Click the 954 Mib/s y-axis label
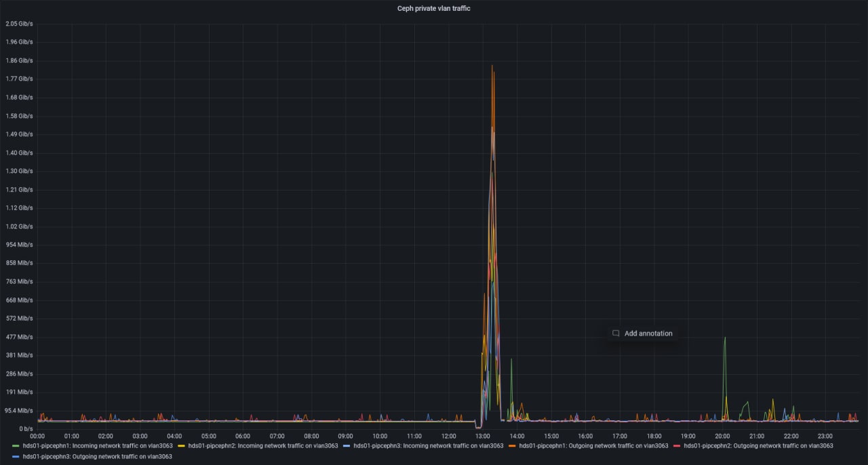868x465 pixels. [19, 245]
